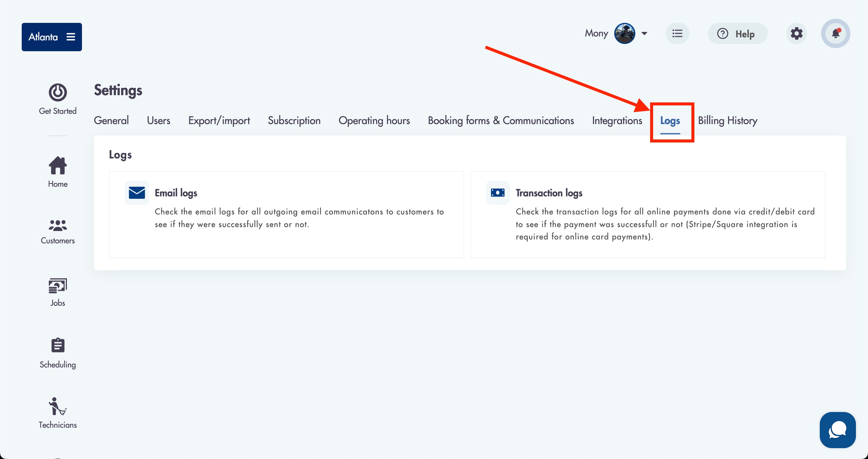Open the Transaction logs heading
This screenshot has width=868, height=459.
point(549,193)
